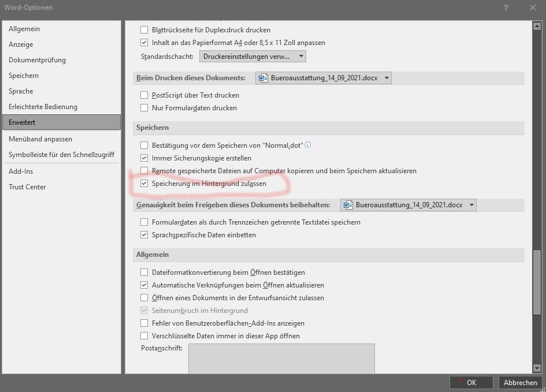Open the Trust Center category

point(61,187)
